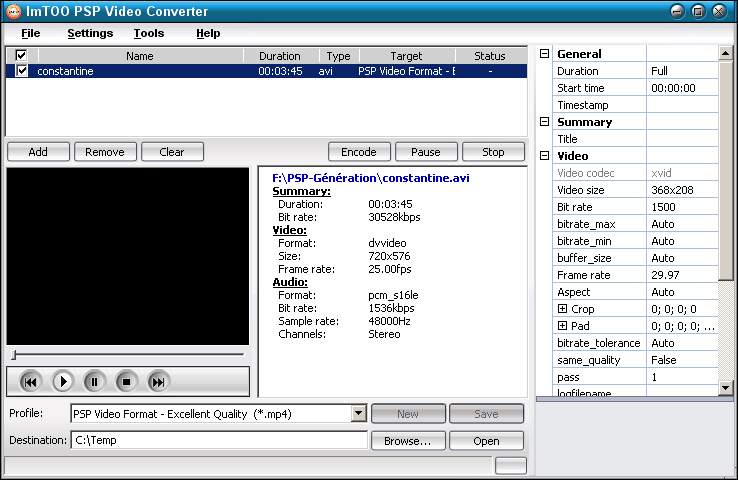Uncheck the constantine file checkbox
Image resolution: width=738 pixels, height=480 pixels.
pos(21,71)
